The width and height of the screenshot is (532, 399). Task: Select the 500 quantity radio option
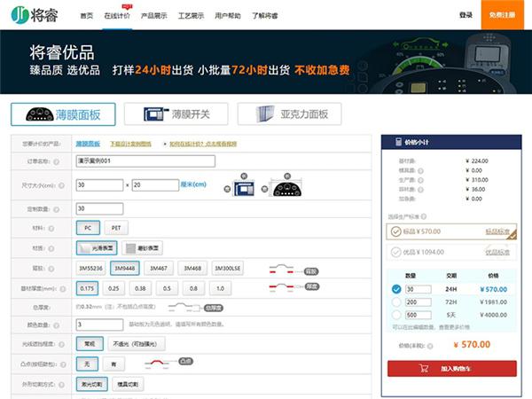pos(395,315)
